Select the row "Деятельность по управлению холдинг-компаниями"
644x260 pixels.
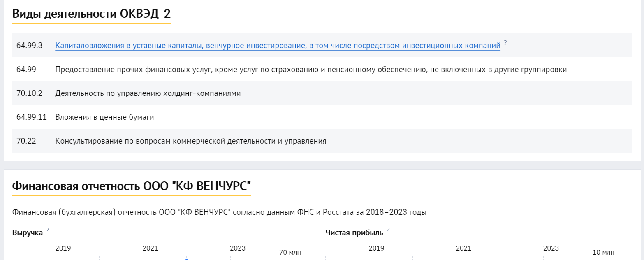288,93
